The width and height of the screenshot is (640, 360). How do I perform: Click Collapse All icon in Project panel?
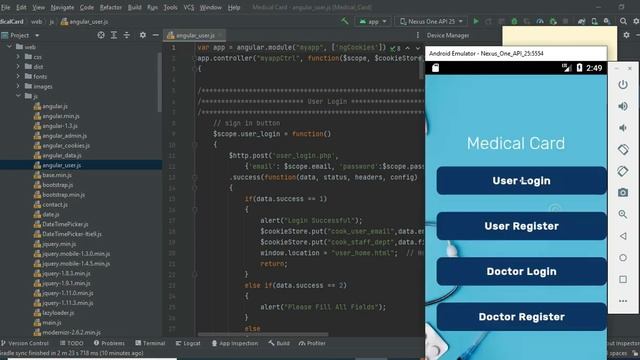pyautogui.click(x=127, y=35)
